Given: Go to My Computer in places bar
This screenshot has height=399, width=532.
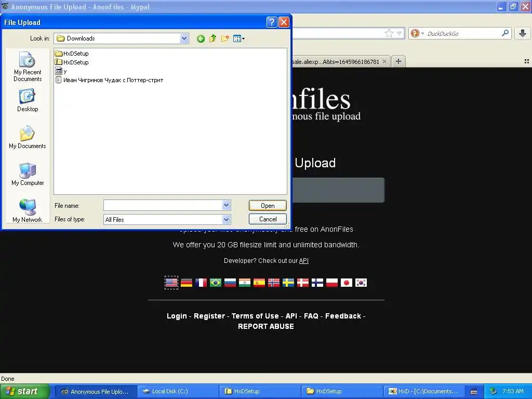Looking at the screenshot, I should pos(28,174).
